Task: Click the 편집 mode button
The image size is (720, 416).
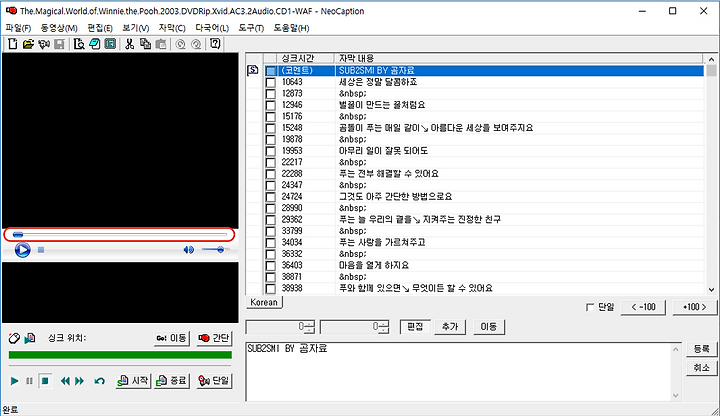Action: pyautogui.click(x=415, y=326)
